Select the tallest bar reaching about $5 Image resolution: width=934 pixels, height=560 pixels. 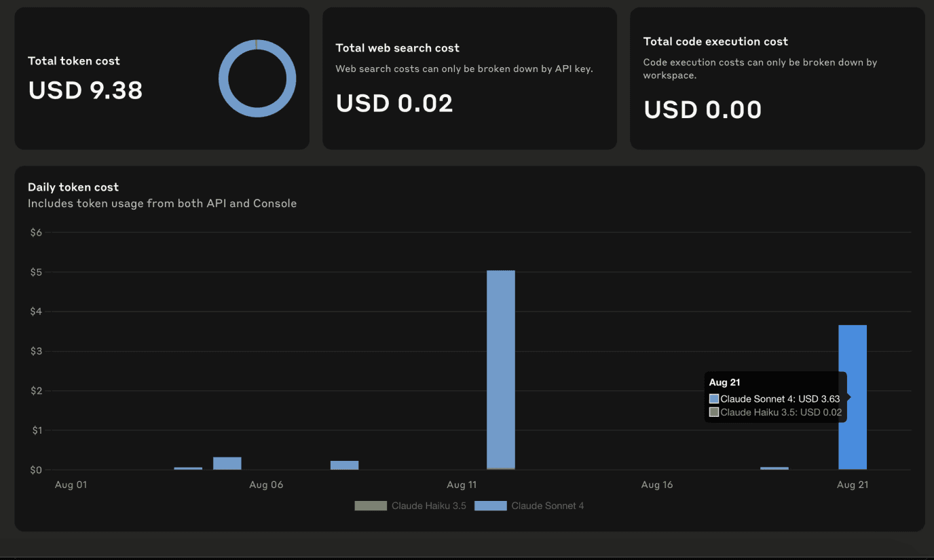501,370
